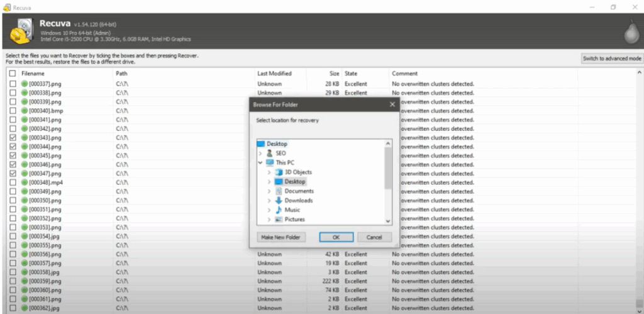Expand the Desktop folder under This PC

(x=269, y=182)
